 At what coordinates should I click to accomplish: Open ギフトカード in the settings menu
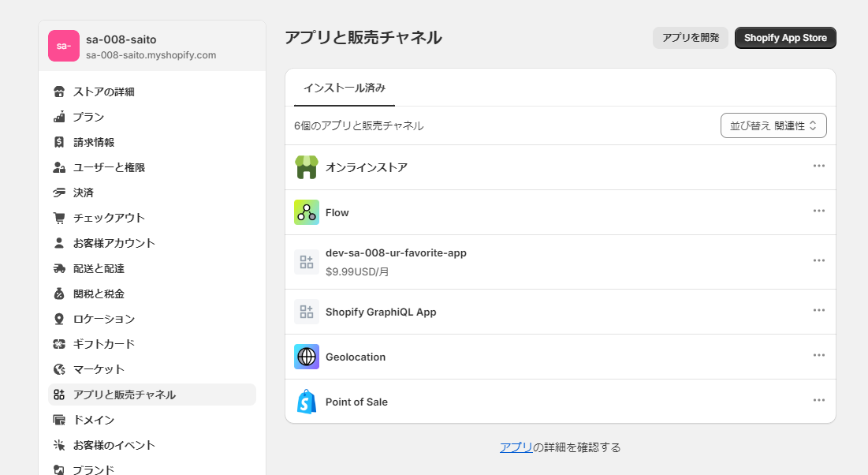tap(152, 344)
